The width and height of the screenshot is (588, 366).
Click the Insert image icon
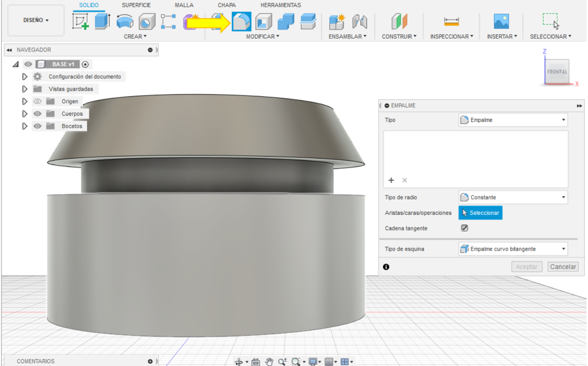point(501,21)
